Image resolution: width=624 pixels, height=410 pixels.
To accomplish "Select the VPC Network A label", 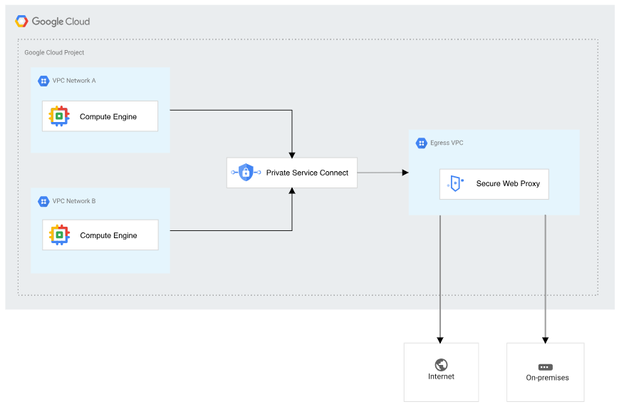I will point(74,80).
